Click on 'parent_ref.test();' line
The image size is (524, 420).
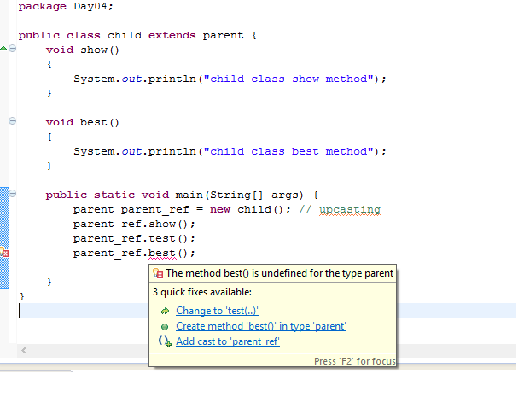click(x=134, y=239)
